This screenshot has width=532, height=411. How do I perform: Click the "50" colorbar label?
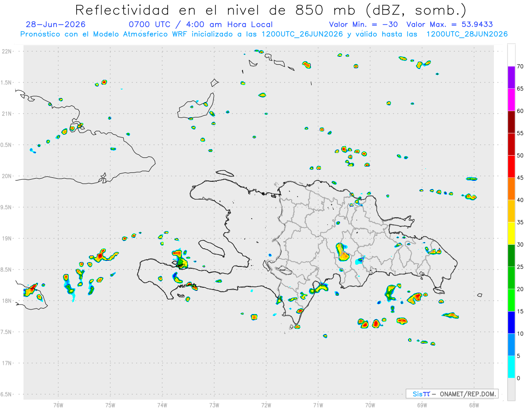click(520, 156)
